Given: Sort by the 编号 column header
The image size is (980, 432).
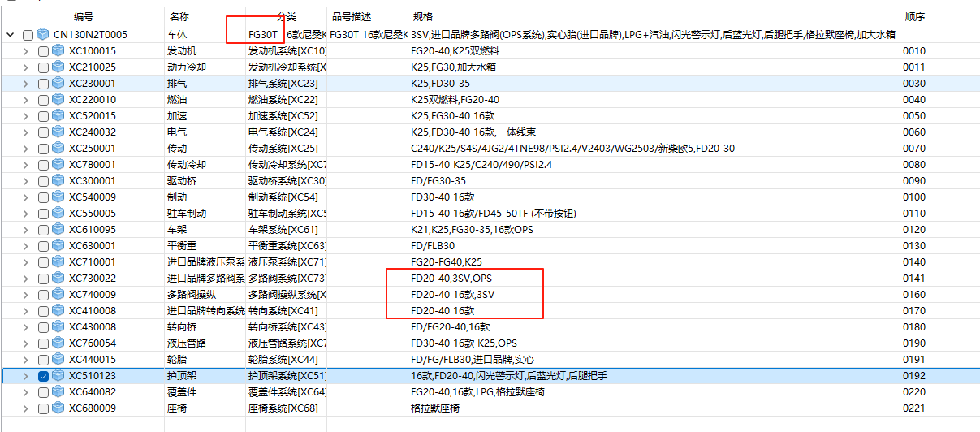Looking at the screenshot, I should pos(84,16).
